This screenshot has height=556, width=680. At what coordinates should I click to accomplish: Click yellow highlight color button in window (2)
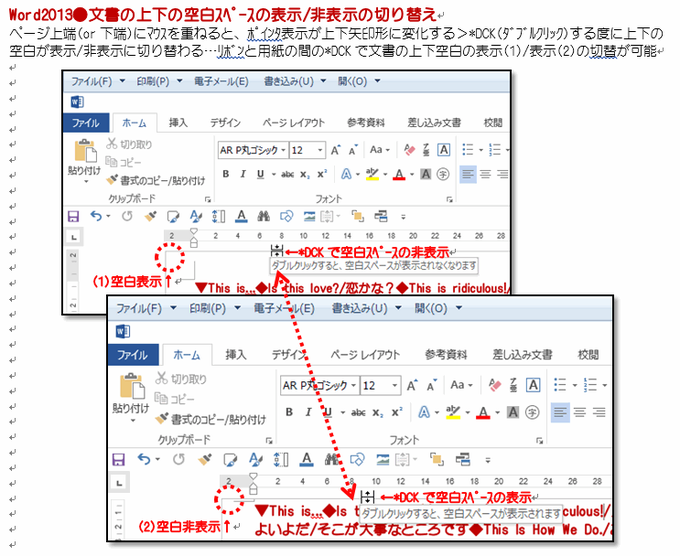click(x=453, y=412)
